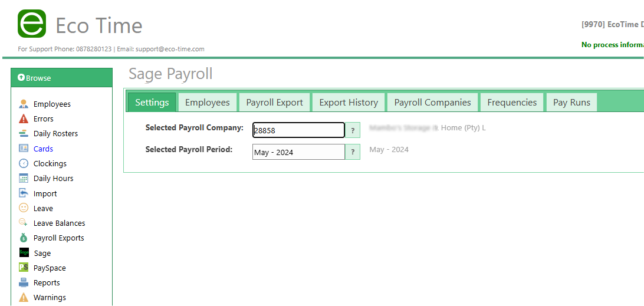Click the Employees sidebar icon

[x=24, y=104]
